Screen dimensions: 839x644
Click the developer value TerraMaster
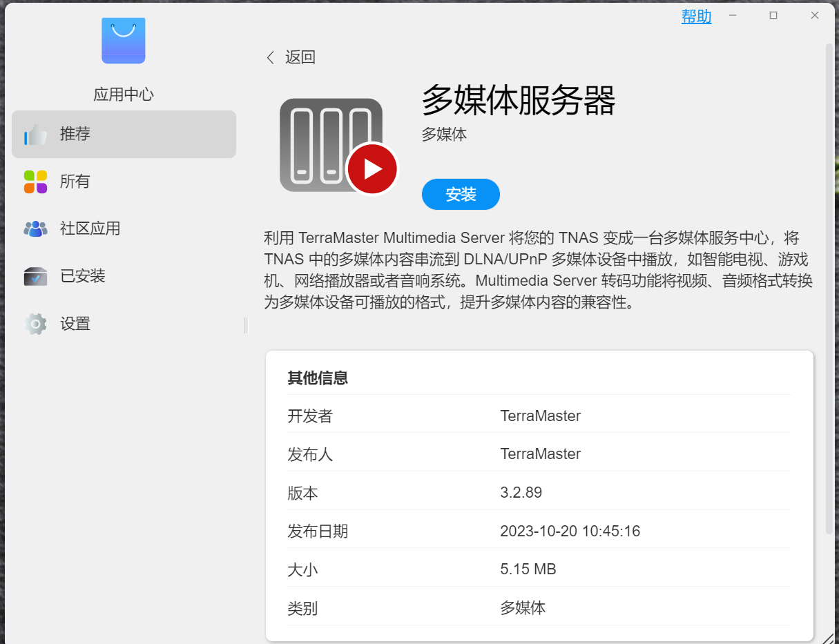point(540,416)
